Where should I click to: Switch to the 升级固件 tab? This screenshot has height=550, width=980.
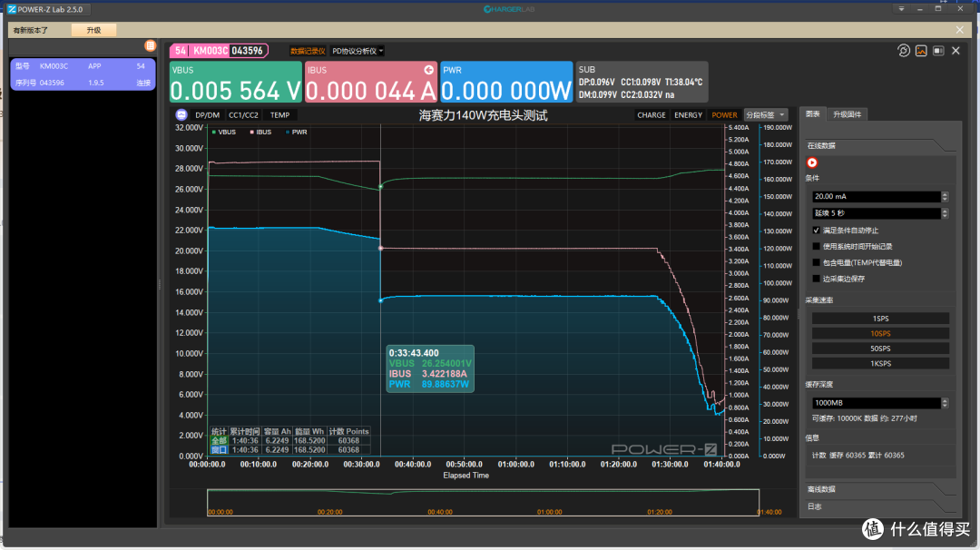847,114
